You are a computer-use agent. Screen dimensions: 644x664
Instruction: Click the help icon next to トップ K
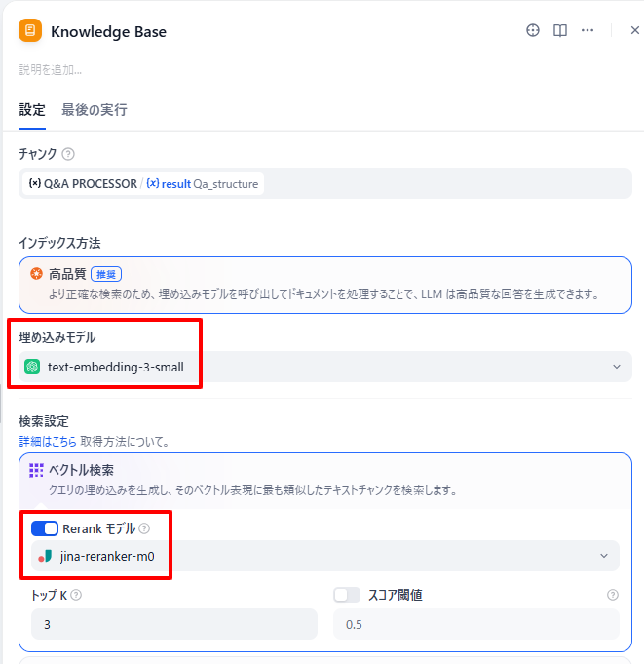76,595
